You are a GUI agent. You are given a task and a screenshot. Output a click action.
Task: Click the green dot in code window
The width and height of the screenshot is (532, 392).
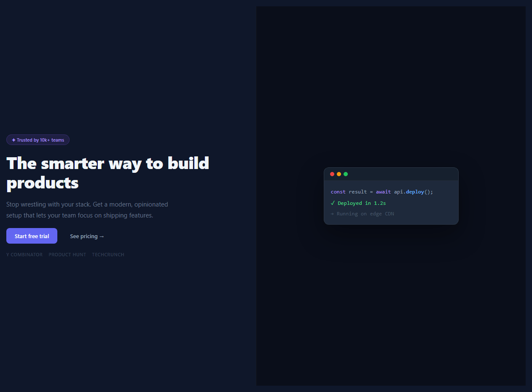click(346, 174)
